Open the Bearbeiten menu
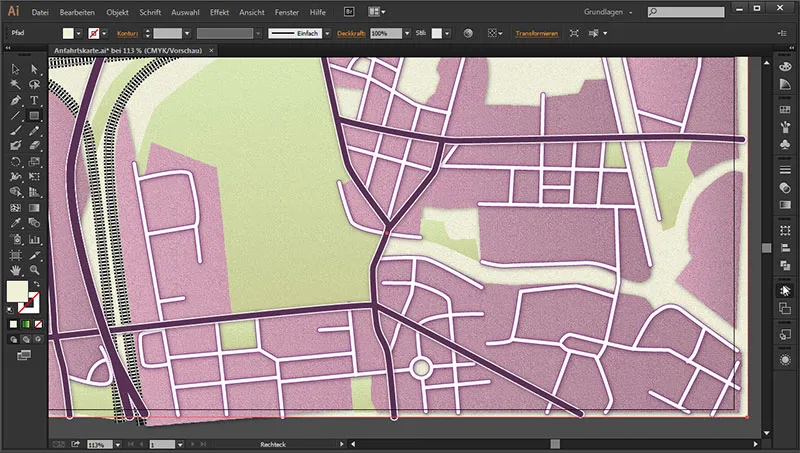 (77, 12)
